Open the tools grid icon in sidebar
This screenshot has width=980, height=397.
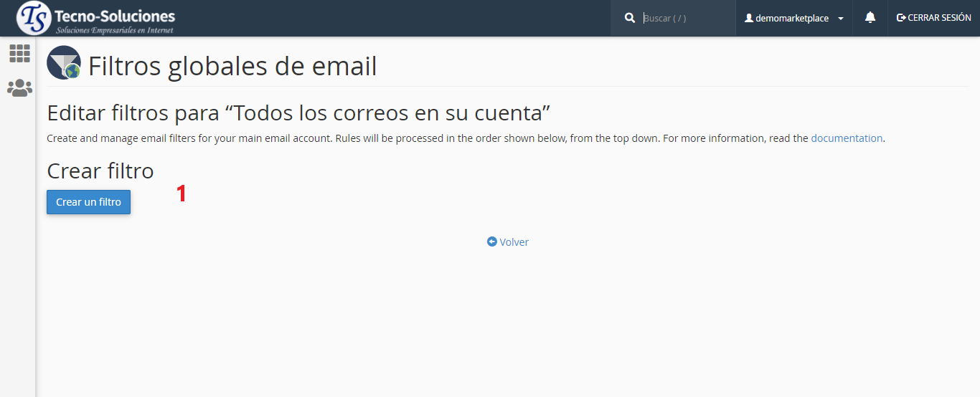coord(19,53)
